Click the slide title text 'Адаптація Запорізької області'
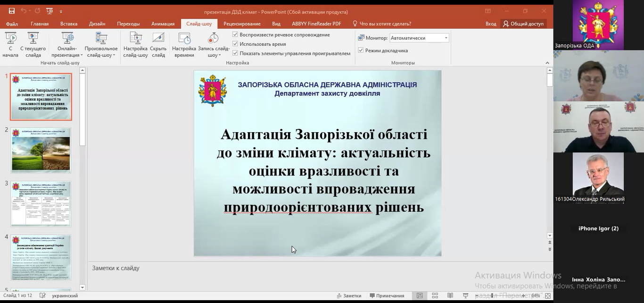The width and height of the screenshot is (644, 303). pyautogui.click(x=324, y=135)
